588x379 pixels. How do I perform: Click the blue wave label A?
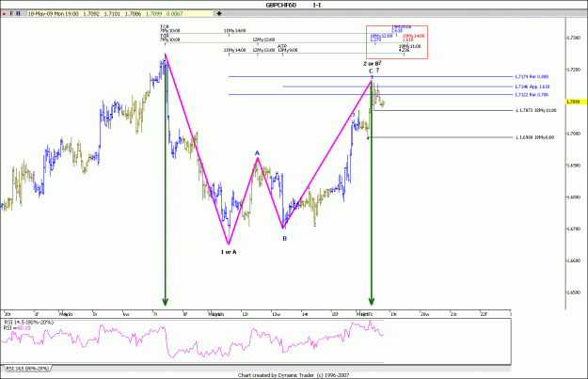[257, 153]
